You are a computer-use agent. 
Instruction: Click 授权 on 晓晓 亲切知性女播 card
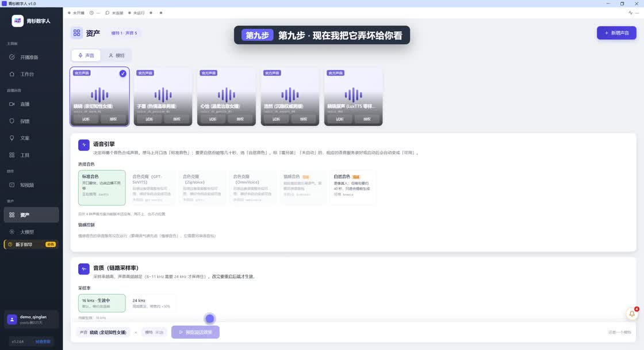pyautogui.click(x=113, y=119)
